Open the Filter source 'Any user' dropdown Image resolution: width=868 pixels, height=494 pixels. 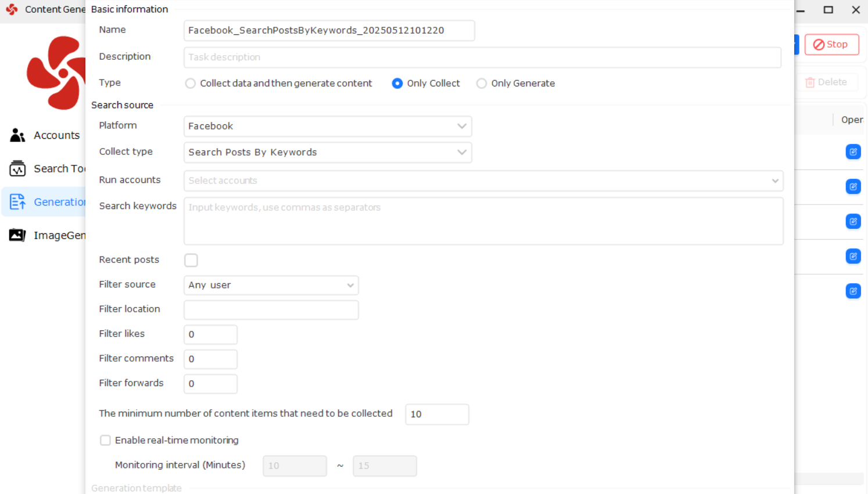click(271, 285)
